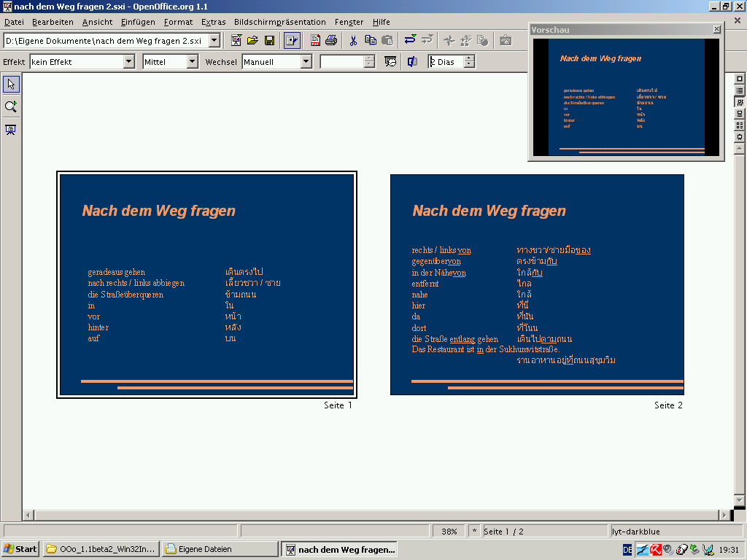
Task: Select the Zoom magnifier tool
Action: pos(11,106)
